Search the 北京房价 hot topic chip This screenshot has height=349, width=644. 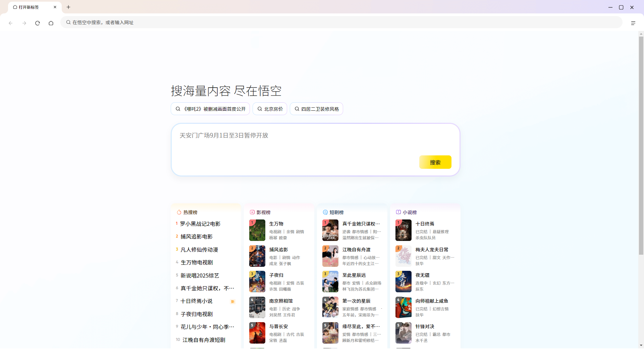click(x=270, y=109)
